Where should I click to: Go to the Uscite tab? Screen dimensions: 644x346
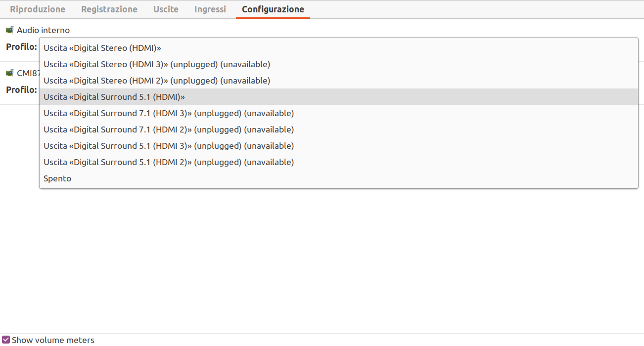tap(166, 9)
